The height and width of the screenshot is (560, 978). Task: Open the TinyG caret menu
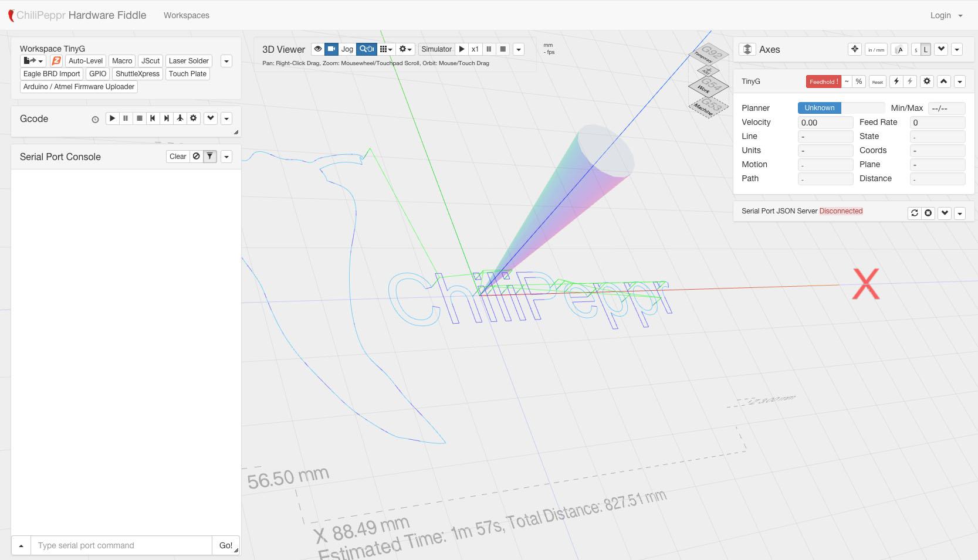point(960,82)
